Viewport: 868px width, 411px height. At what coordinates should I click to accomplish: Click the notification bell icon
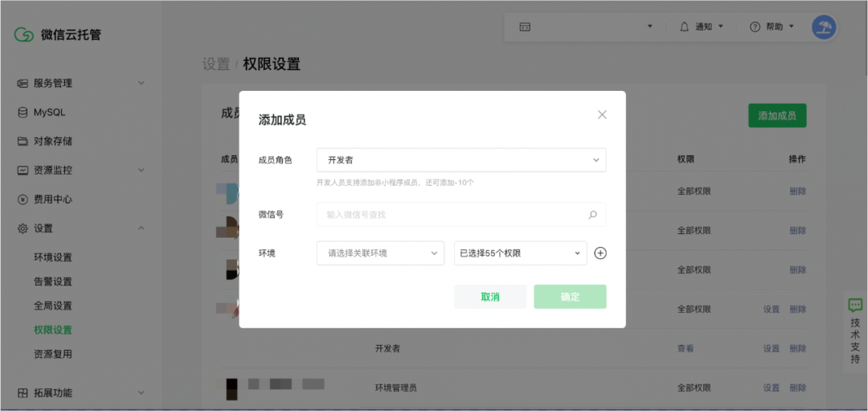684,27
